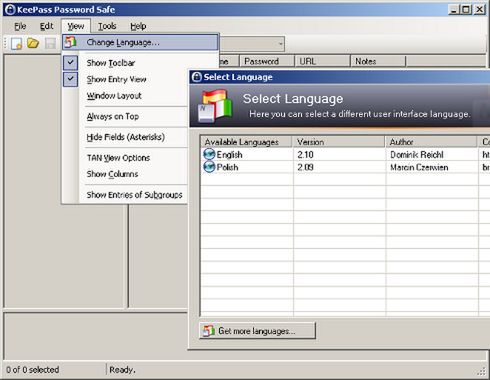Select the Polish language row

[x=345, y=167]
